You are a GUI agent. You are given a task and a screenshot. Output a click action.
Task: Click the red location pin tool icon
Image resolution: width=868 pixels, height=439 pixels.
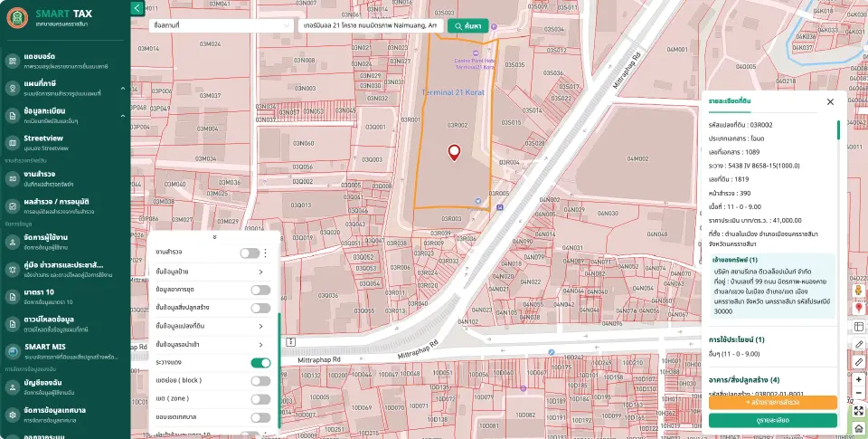coord(859,308)
